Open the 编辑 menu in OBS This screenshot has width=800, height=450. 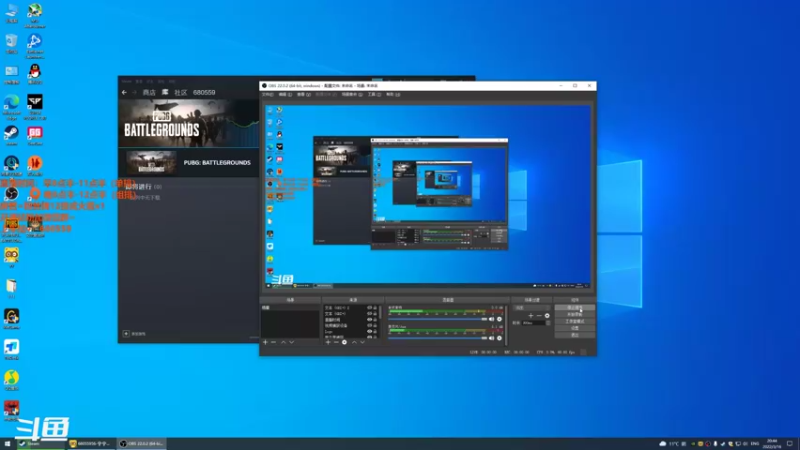point(285,94)
